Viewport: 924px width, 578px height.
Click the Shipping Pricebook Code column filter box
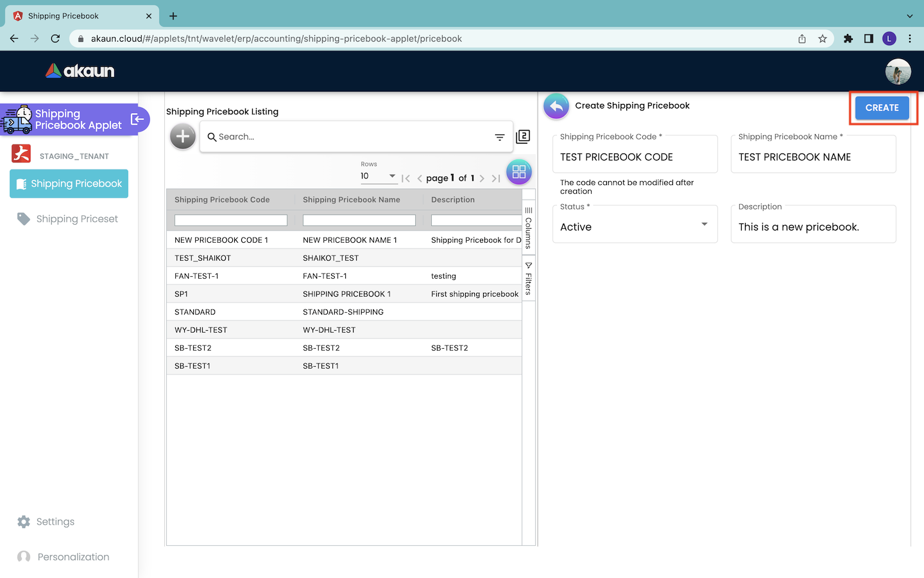(231, 220)
